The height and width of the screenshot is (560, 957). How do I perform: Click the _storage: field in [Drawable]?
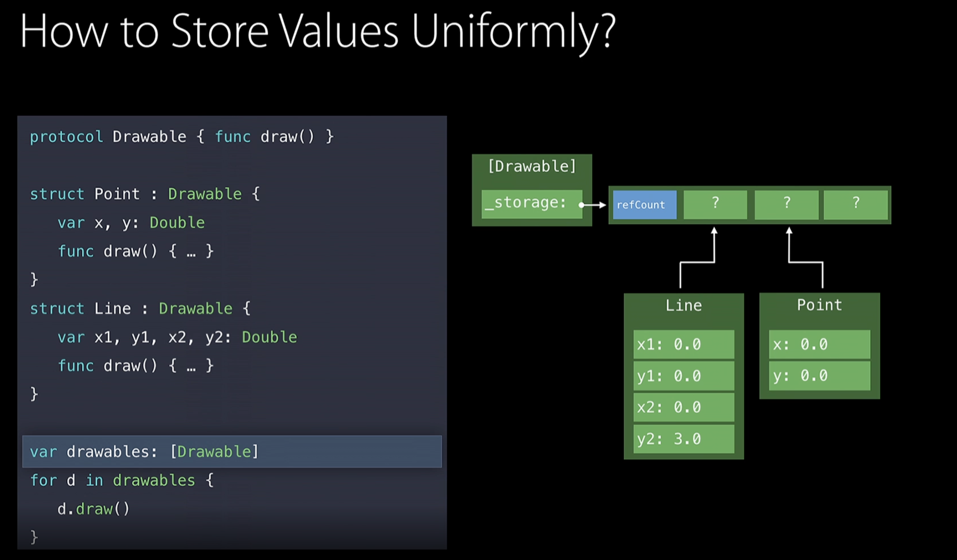click(531, 204)
